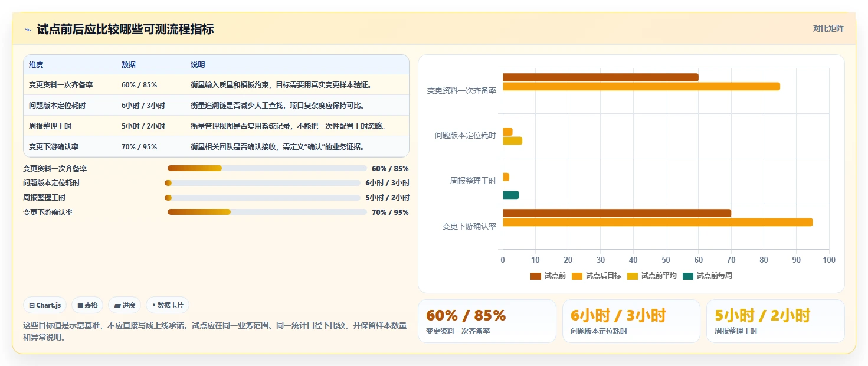The height and width of the screenshot is (366, 868).
Task: Click the 维度 column header
Action: click(36, 65)
